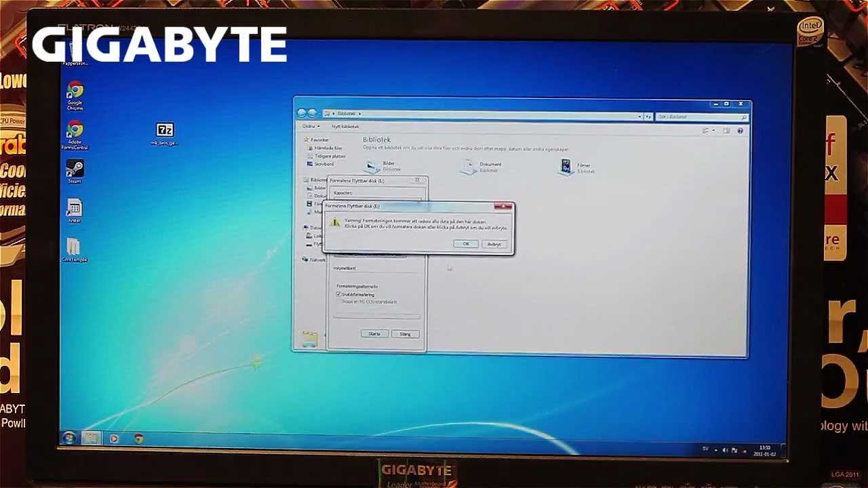Change the Explorer view icon
Image resolution: width=868 pixels, height=488 pixels.
click(706, 130)
